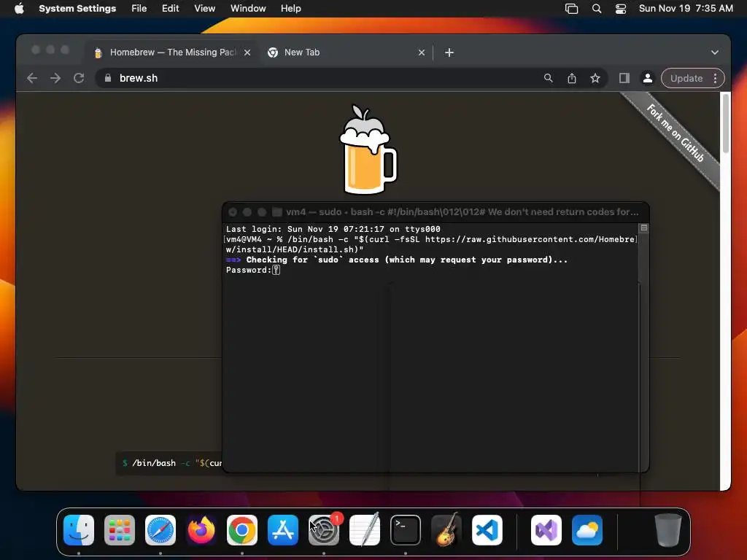The width and height of the screenshot is (747, 560).
Task: Switch to the Homebrew tab
Action: (x=172, y=52)
